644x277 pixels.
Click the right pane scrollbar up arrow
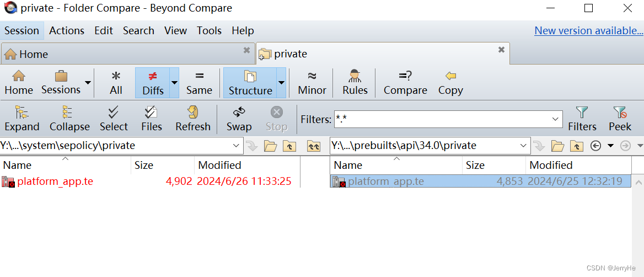coord(638,182)
